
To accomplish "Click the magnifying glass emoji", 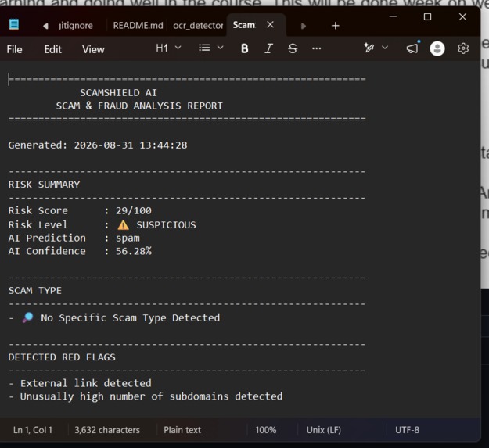I will [27, 317].
